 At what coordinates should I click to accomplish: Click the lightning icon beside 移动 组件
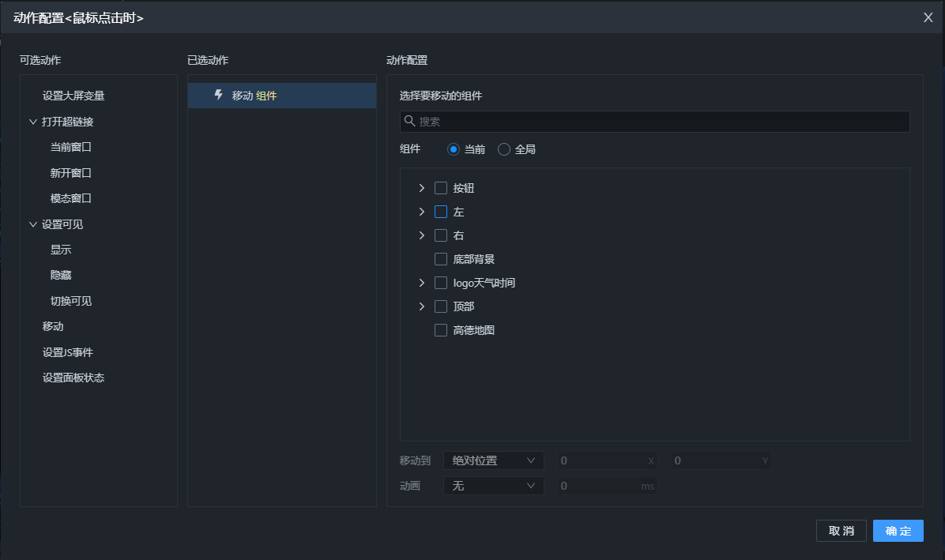coord(219,96)
